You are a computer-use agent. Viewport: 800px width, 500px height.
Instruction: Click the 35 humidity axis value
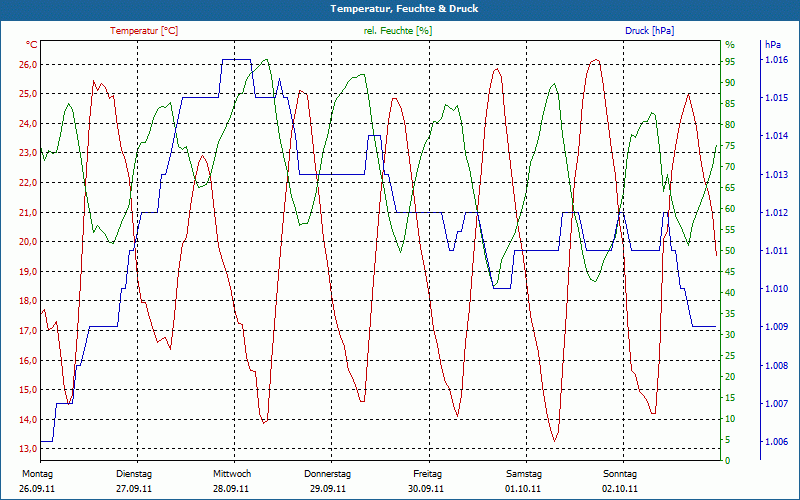[x=730, y=314]
